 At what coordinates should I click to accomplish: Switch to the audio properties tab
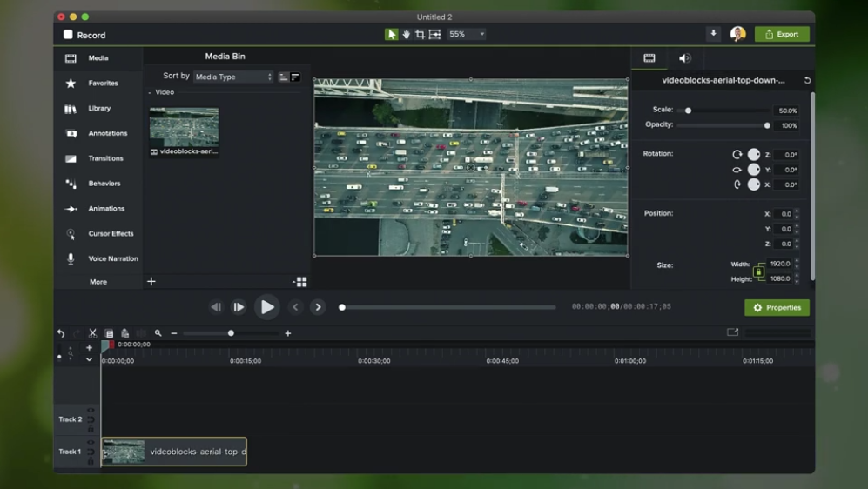685,58
